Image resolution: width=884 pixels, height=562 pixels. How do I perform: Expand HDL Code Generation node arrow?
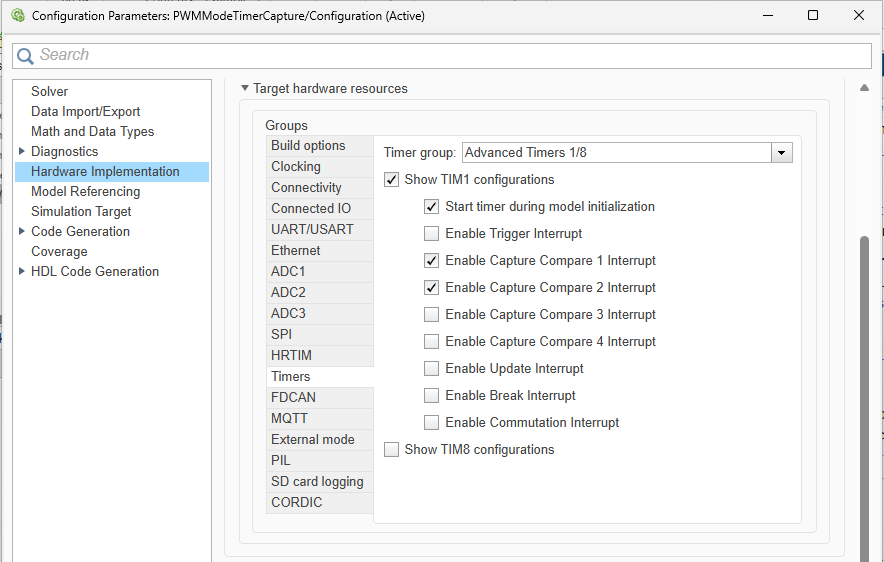21,271
